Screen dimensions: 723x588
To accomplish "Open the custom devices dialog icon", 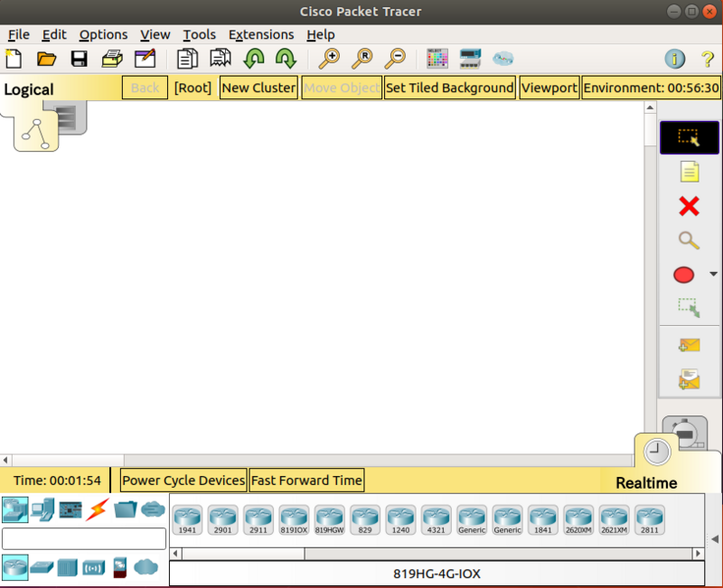I will (470, 59).
